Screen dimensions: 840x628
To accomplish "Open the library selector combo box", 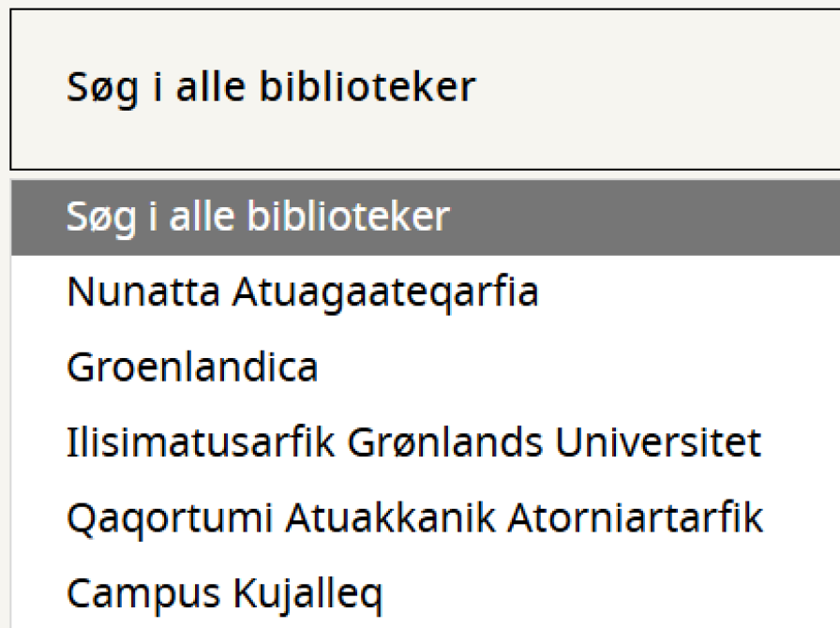I will click(422, 88).
